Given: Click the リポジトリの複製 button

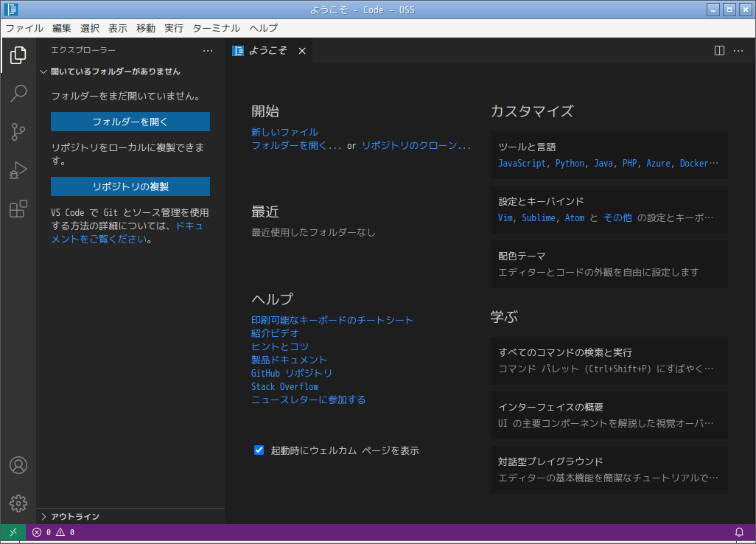Looking at the screenshot, I should click(x=130, y=186).
